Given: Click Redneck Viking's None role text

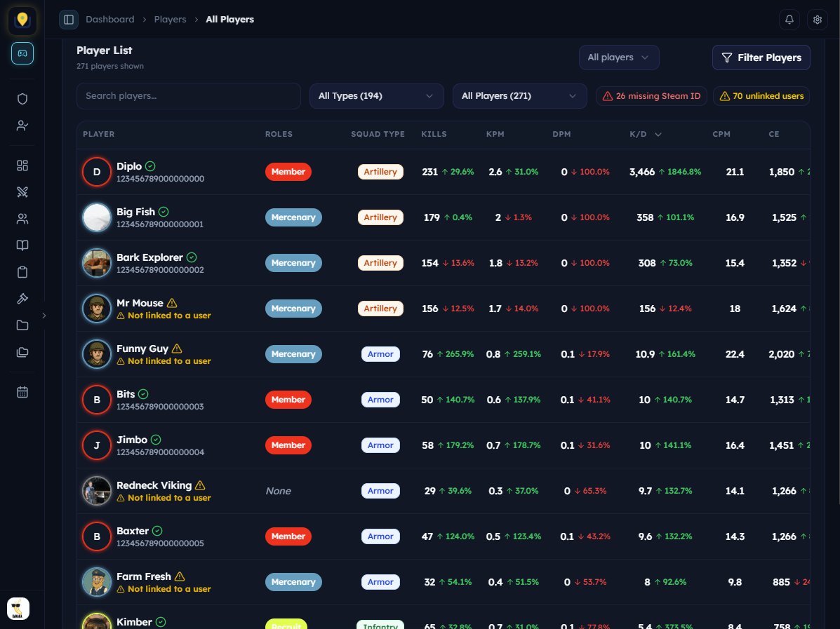Looking at the screenshot, I should point(279,491).
